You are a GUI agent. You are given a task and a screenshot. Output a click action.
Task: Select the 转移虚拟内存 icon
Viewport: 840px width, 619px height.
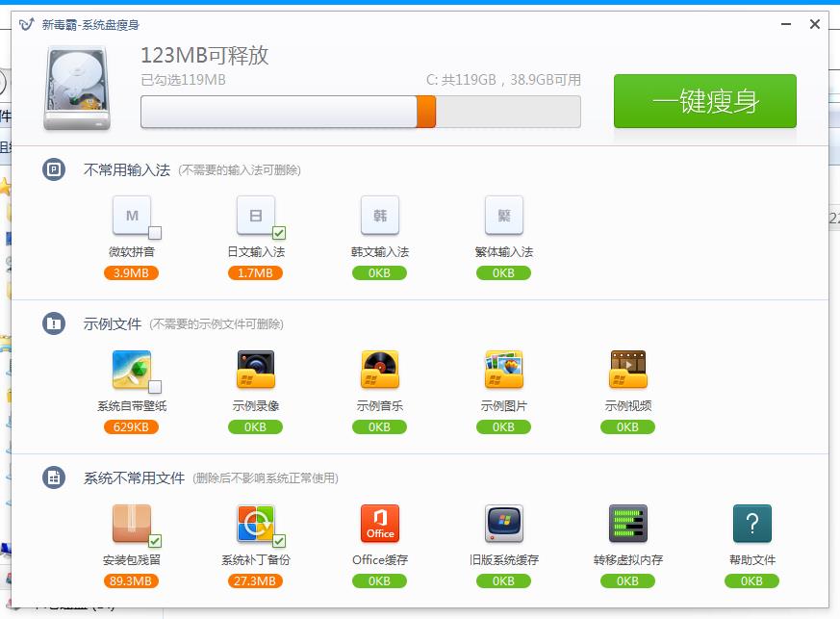[628, 524]
